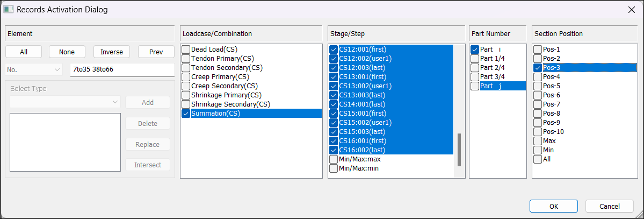Uncheck stage CS12:001(first)

pyautogui.click(x=334, y=50)
